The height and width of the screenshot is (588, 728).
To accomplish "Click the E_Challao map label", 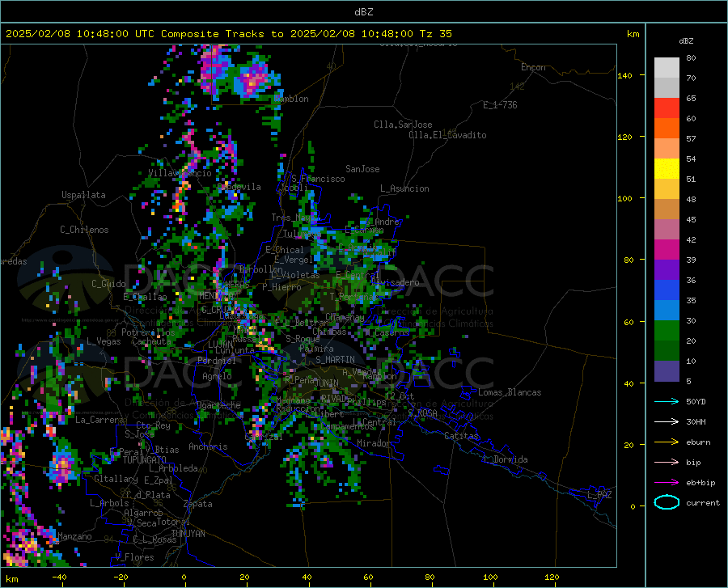I will pos(145,297).
